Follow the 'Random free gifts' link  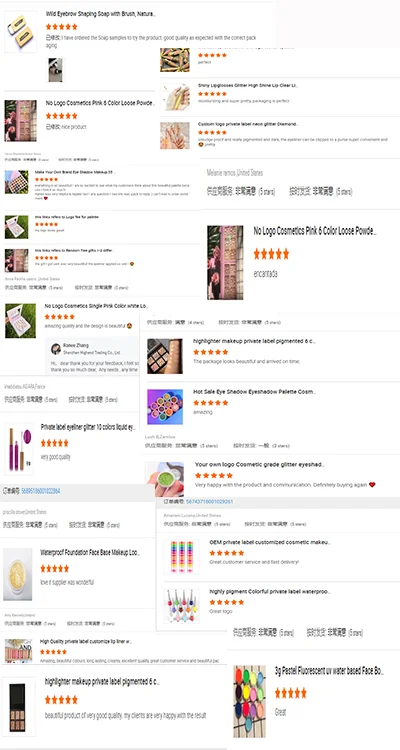click(75, 250)
